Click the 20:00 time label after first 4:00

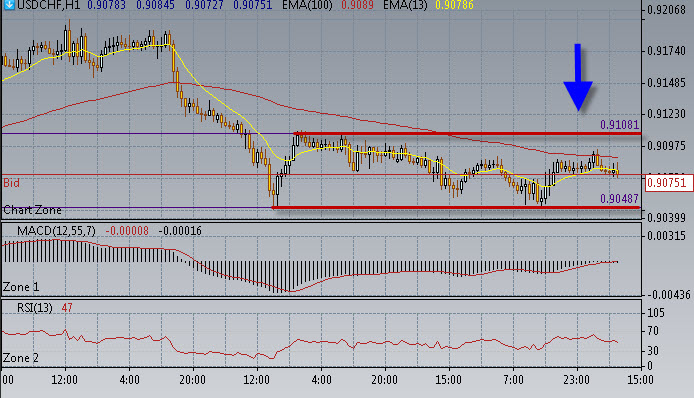[193, 380]
